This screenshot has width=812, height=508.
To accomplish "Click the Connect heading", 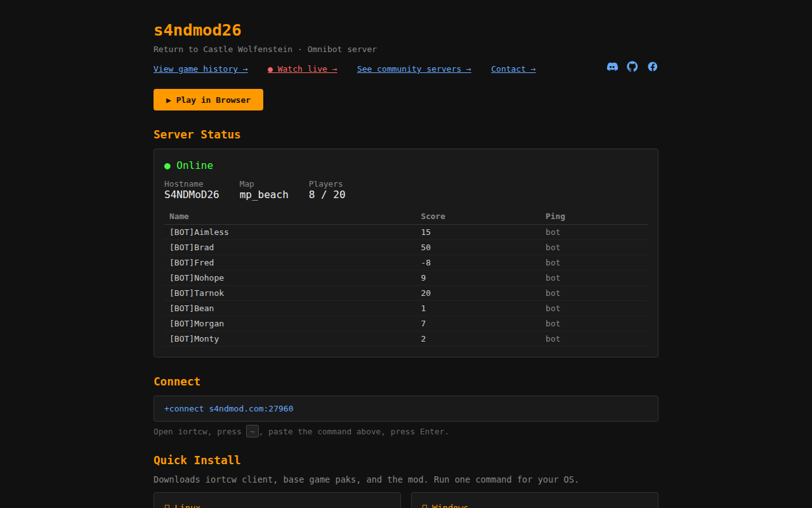I will pos(177,382).
